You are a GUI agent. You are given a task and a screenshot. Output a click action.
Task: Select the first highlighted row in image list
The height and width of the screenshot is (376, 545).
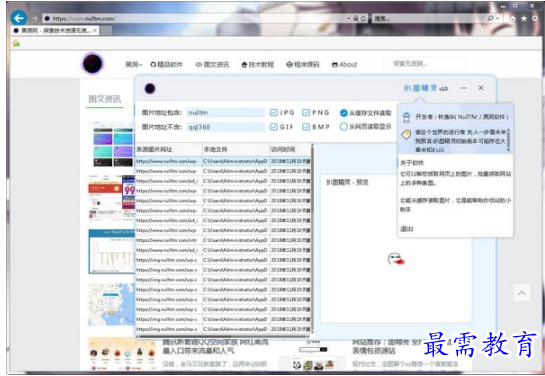pos(223,161)
